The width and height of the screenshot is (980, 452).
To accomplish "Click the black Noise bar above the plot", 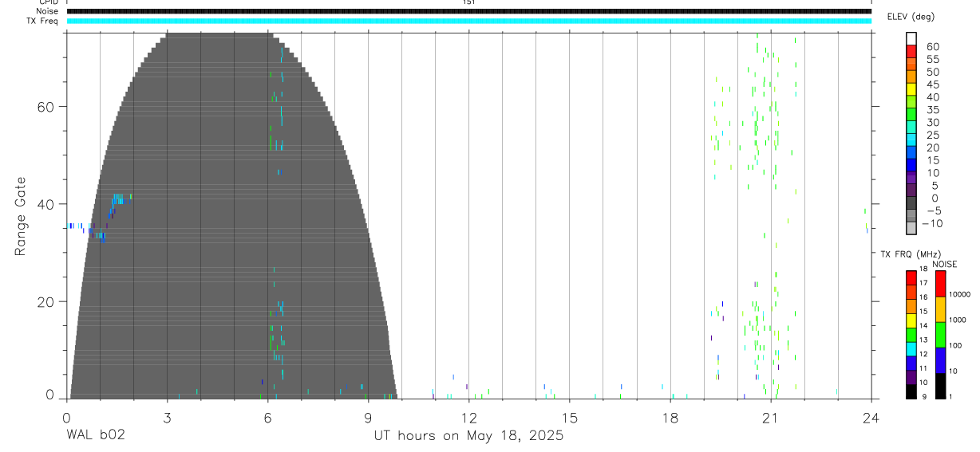I will pyautogui.click(x=468, y=11).
